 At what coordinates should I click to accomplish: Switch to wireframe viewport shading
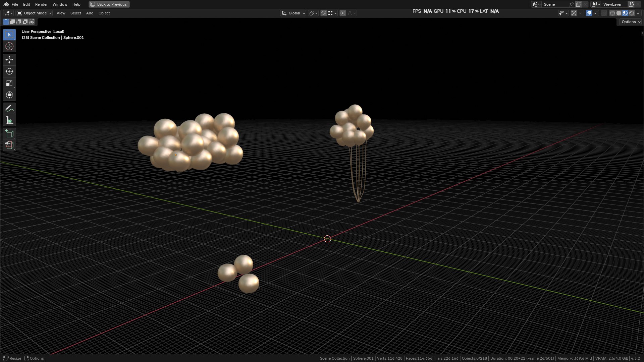[612, 13]
